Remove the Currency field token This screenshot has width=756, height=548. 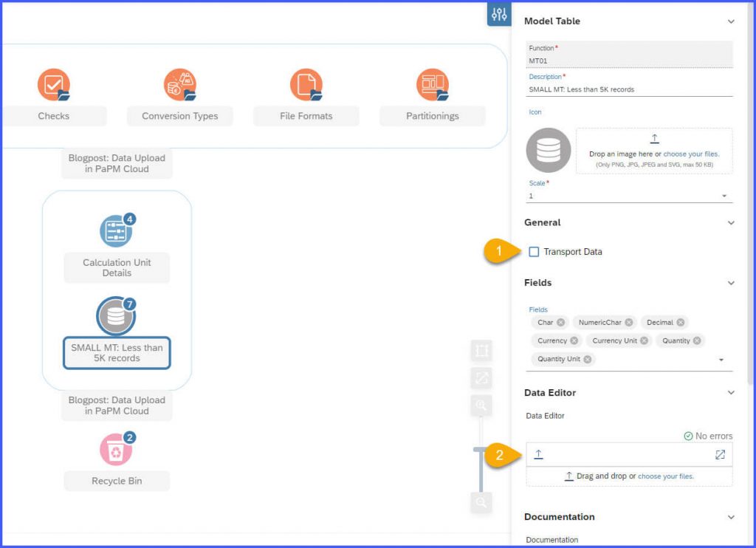574,340
